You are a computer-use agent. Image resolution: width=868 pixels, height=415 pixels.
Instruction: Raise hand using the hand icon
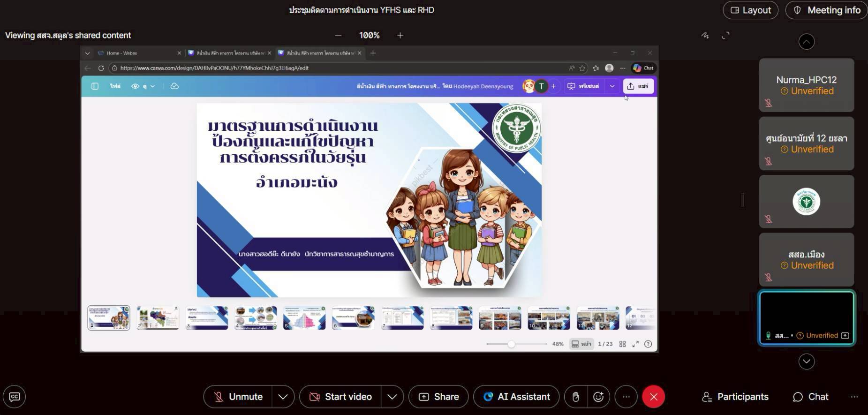575,397
